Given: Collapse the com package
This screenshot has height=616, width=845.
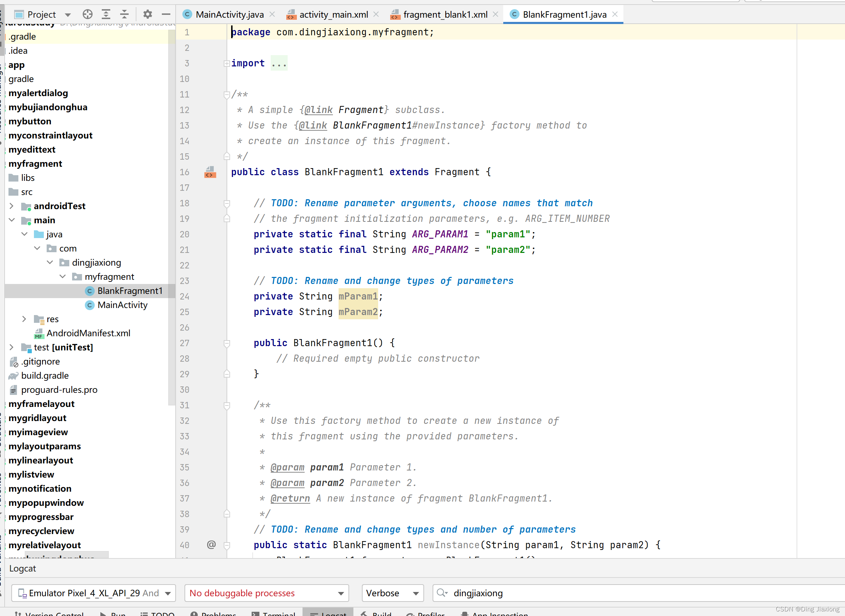Looking at the screenshot, I should coord(37,248).
